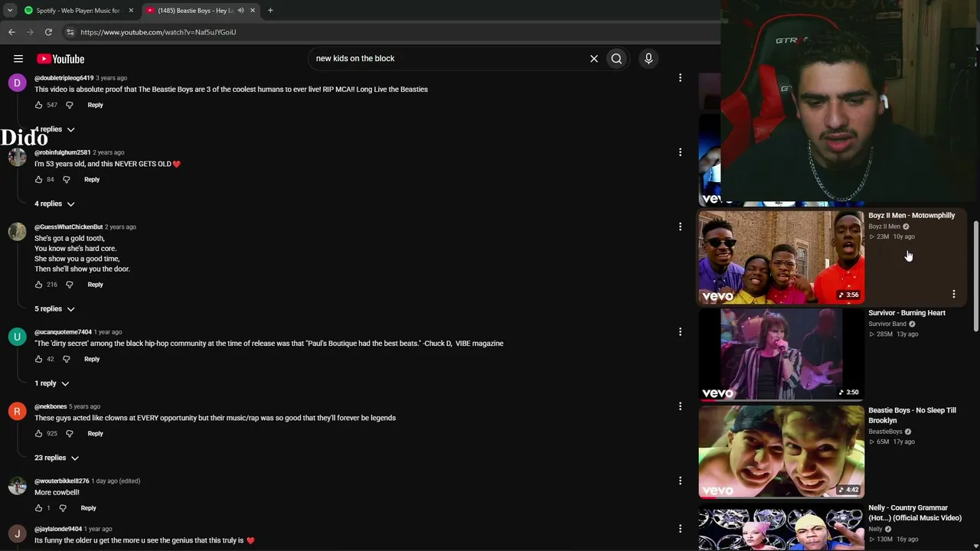Open options menu for doubletripleog6419 comment
The image size is (980, 551).
tap(680, 77)
